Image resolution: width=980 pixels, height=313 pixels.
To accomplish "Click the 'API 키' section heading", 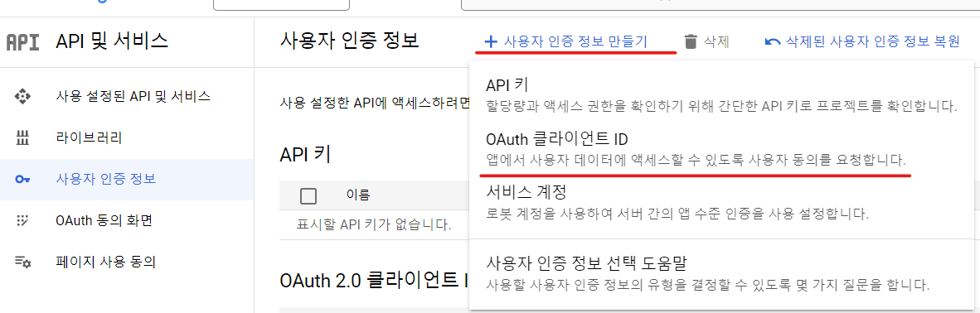I will click(x=306, y=154).
